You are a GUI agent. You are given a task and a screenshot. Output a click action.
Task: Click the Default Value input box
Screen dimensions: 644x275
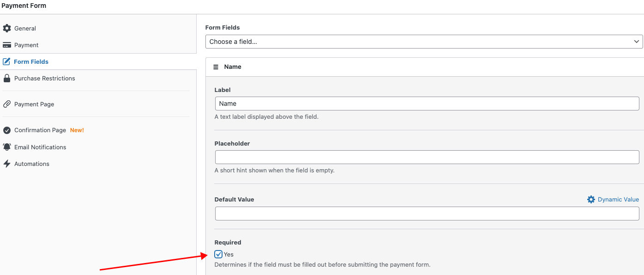tap(427, 214)
